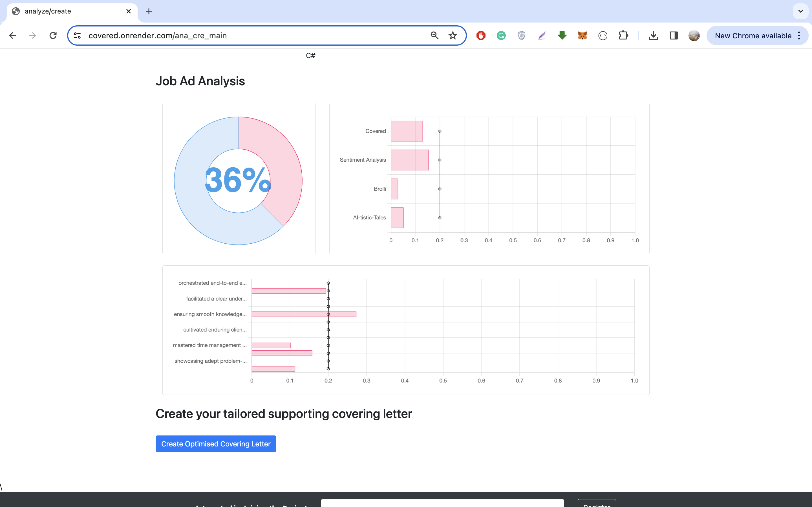Expand the tab search chevron at top right
The height and width of the screenshot is (507, 812).
coord(801,11)
